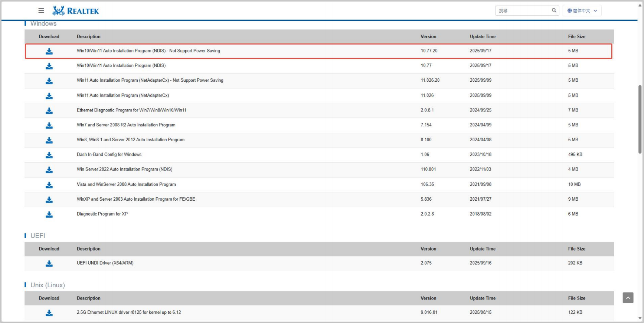Download UEFI UNDI Driver file
The width and height of the screenshot is (644, 323).
pos(49,264)
